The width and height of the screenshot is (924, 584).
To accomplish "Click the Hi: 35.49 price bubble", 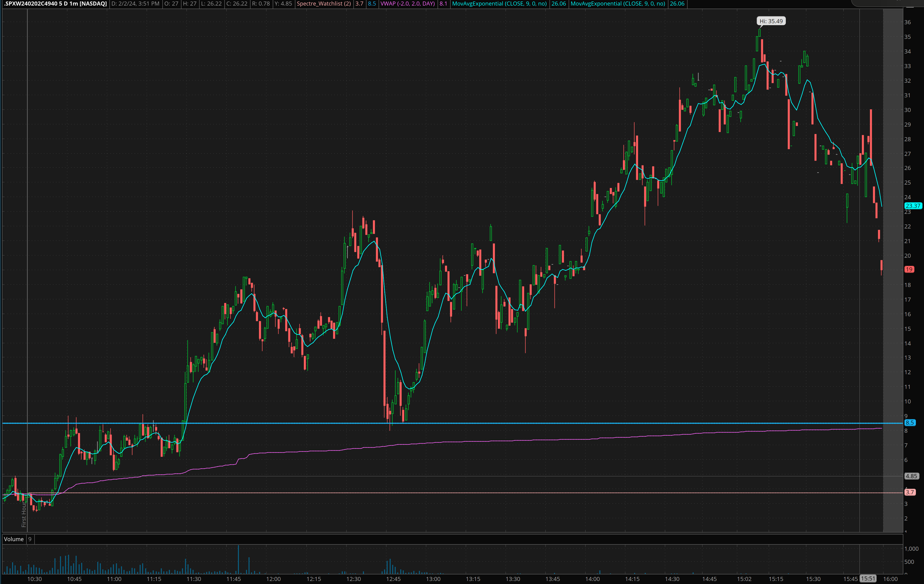I will (771, 21).
